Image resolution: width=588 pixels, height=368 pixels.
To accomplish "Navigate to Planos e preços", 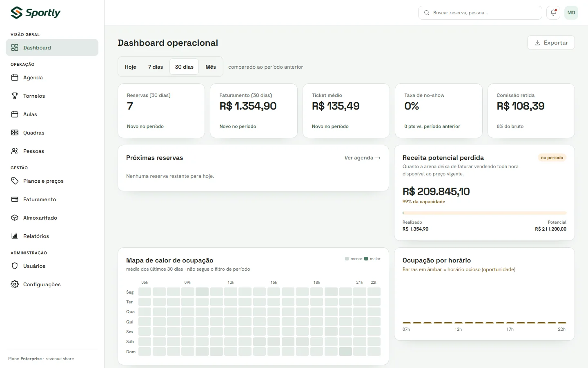I will click(x=52, y=181).
